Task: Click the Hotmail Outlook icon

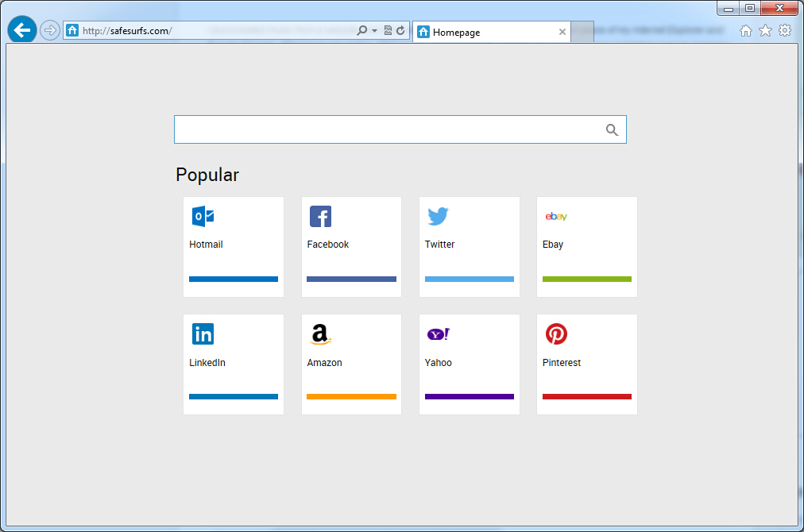Action: [203, 216]
